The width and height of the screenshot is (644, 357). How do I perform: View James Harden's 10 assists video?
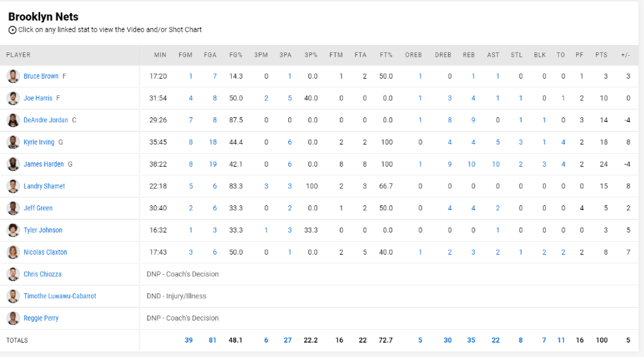point(496,165)
